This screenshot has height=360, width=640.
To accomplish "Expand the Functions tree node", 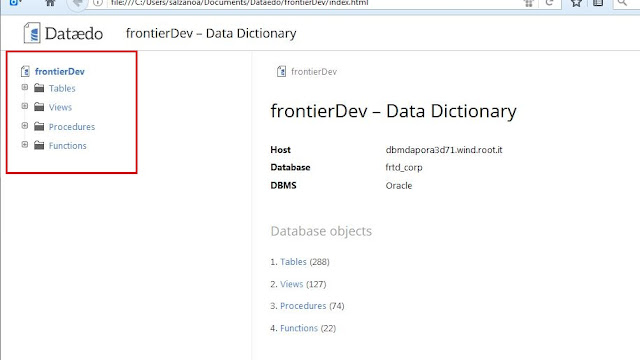I will point(25,144).
